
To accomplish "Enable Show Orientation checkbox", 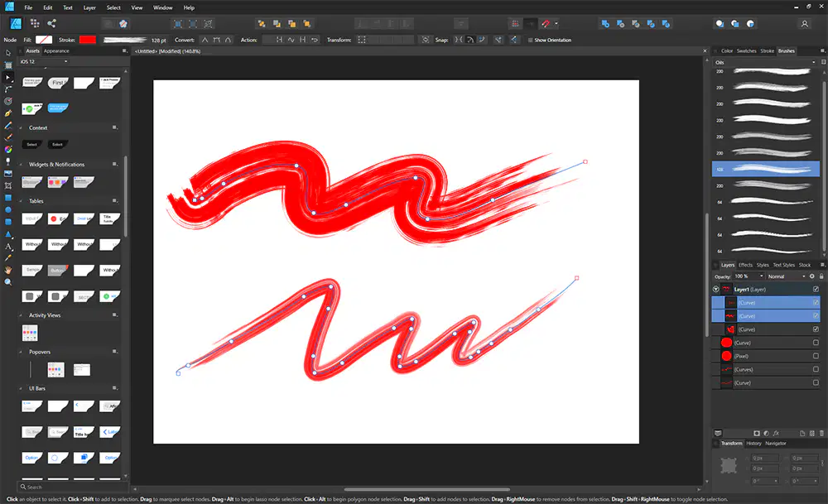I will (530, 40).
